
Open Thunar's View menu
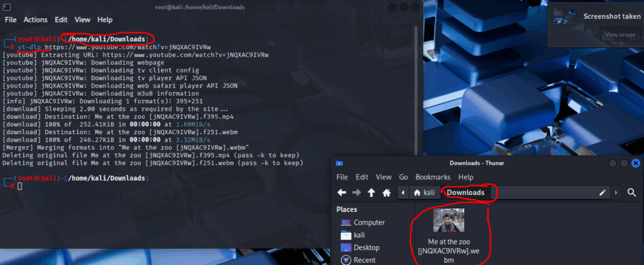384,177
